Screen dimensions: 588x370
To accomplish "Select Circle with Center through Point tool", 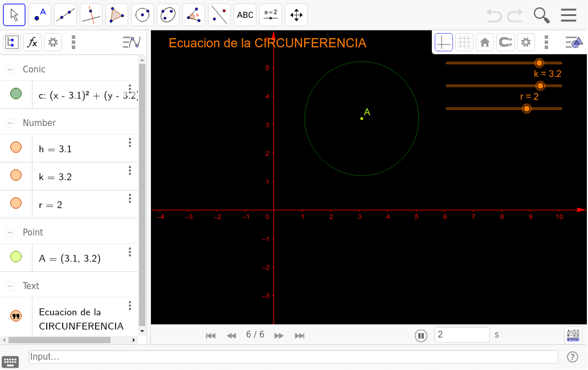I will pyautogui.click(x=142, y=15).
